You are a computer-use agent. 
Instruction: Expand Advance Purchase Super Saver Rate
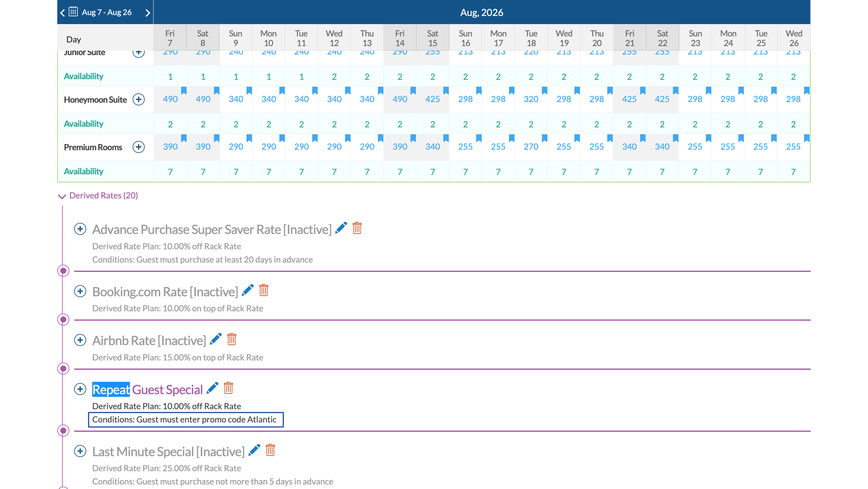(80, 229)
